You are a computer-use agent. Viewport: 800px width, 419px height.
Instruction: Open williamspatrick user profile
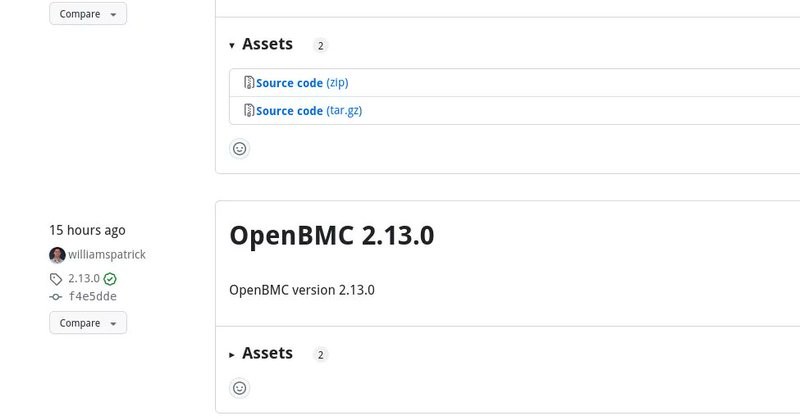tap(107, 255)
